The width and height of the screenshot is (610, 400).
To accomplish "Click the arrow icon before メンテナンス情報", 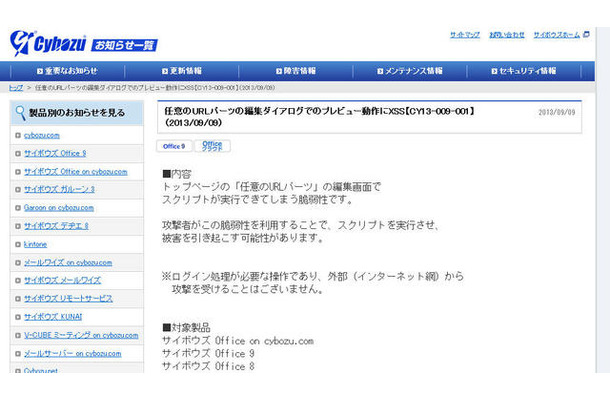I will [x=380, y=71].
